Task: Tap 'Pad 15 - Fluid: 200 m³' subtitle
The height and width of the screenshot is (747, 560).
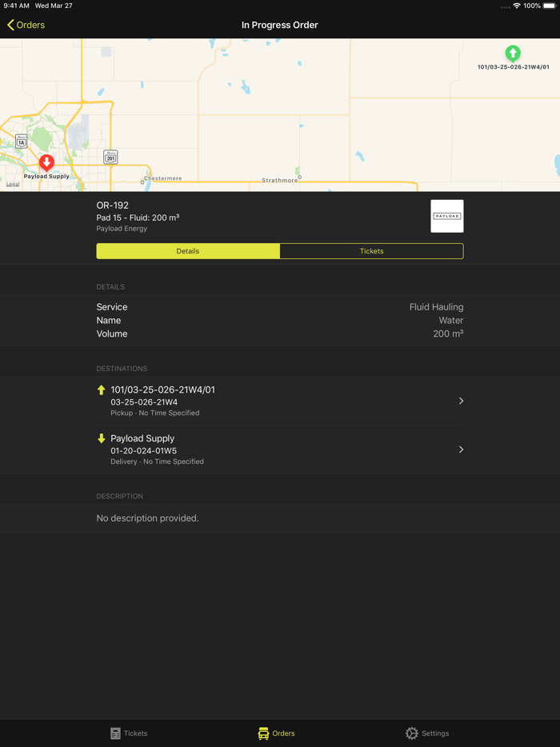Action: (x=138, y=218)
